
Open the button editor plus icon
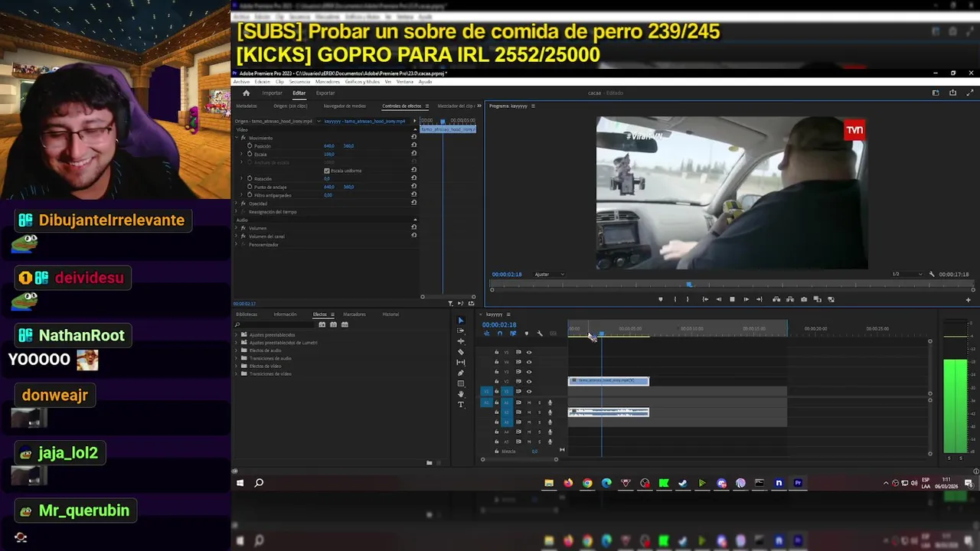click(968, 300)
